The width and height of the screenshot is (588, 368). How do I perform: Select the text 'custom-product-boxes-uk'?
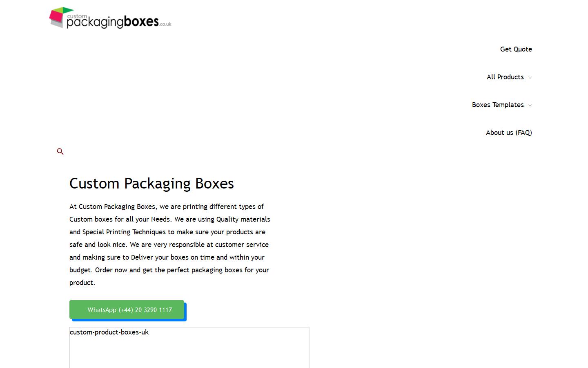[x=109, y=332]
